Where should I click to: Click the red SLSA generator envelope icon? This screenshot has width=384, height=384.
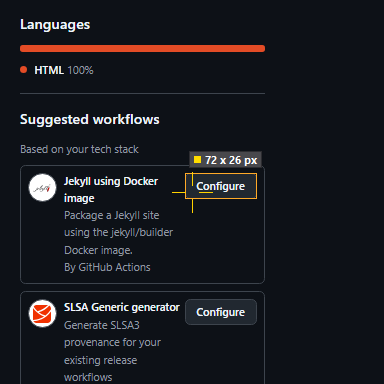pyautogui.click(x=42, y=314)
